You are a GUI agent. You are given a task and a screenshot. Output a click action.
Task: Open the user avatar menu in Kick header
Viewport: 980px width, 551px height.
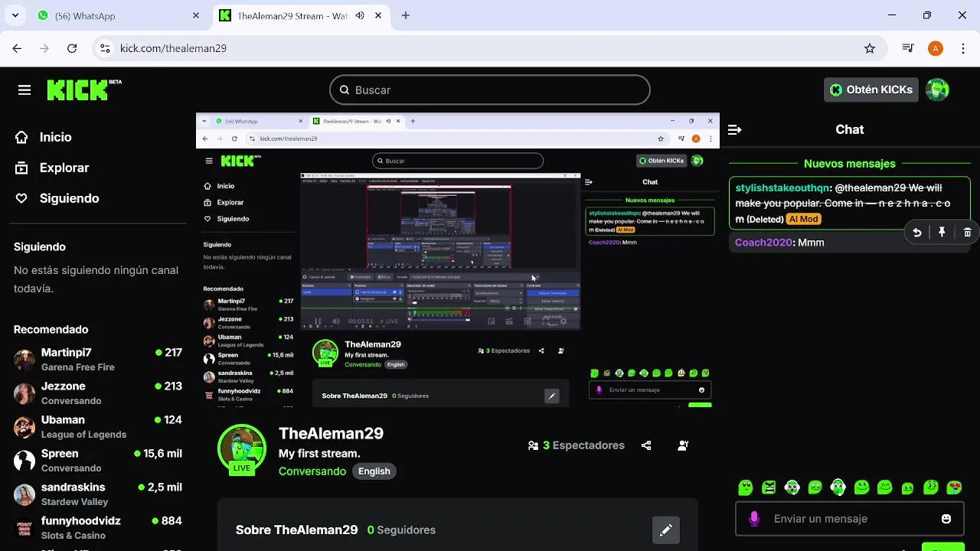[x=937, y=90]
